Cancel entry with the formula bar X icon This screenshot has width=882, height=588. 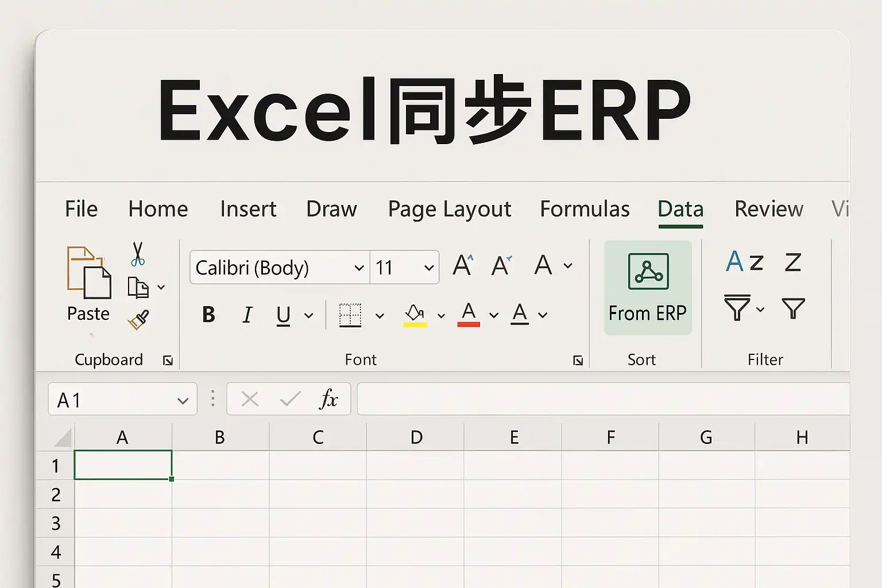250,399
